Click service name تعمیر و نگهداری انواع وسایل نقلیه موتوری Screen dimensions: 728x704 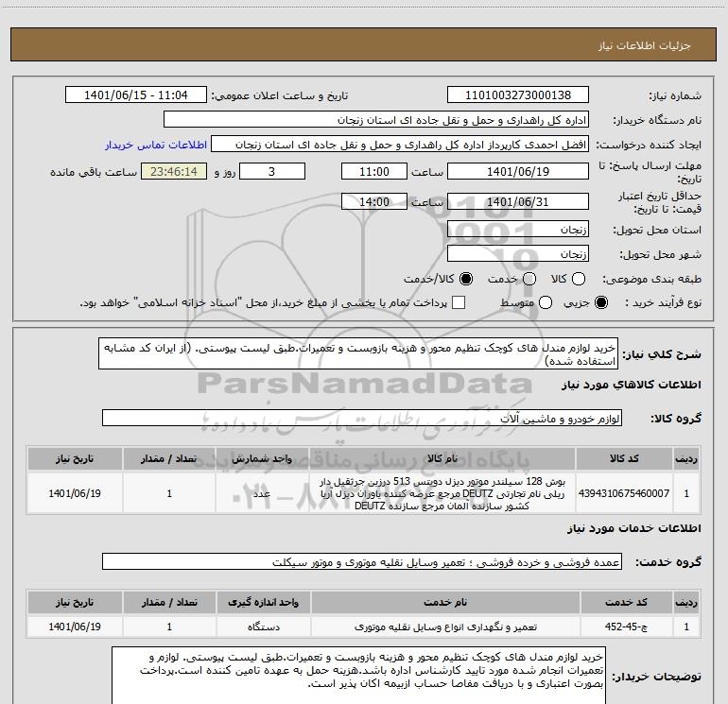pos(445,627)
